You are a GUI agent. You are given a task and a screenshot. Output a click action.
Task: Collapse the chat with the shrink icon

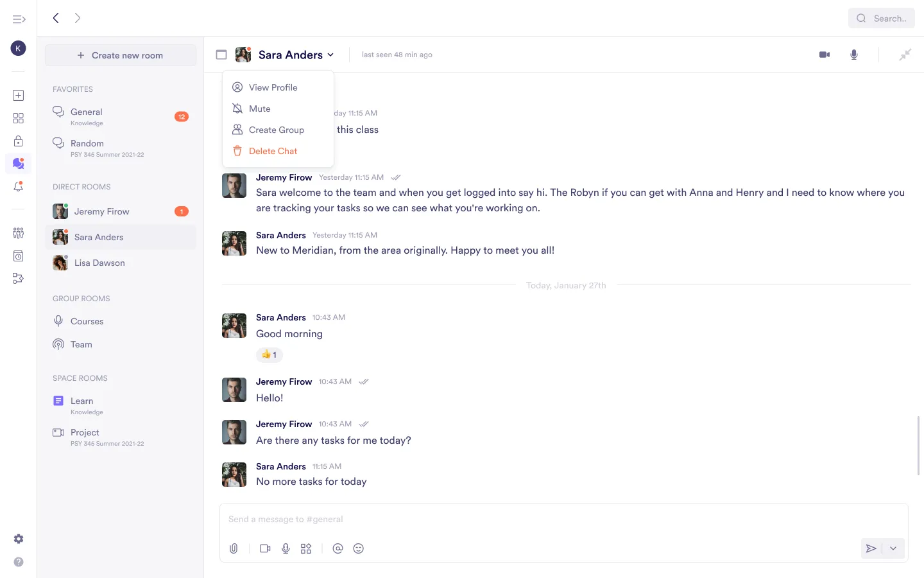pyautogui.click(x=905, y=55)
